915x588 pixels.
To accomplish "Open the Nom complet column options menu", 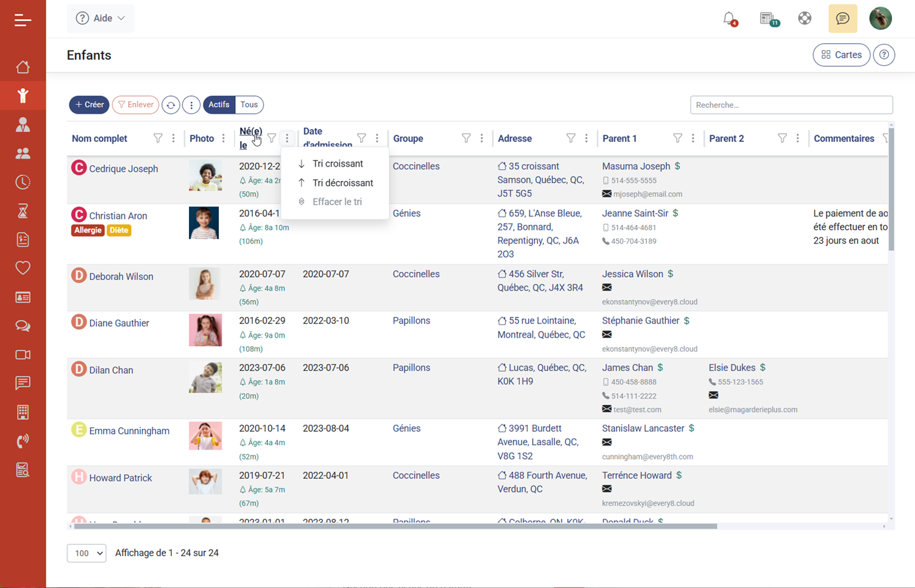I will coord(173,138).
